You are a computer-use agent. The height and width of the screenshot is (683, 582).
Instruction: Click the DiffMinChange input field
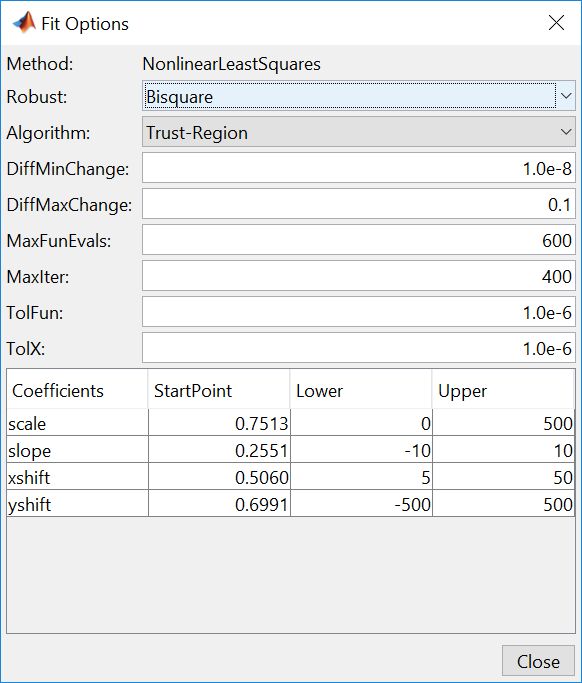(359, 168)
